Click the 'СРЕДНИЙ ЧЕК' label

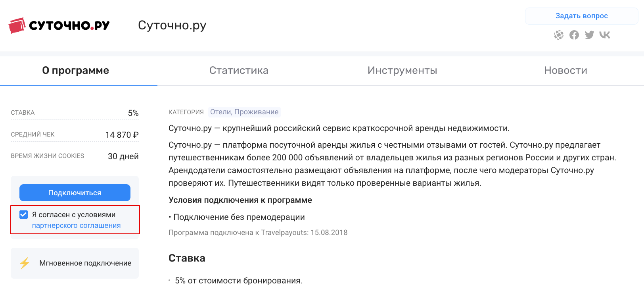[x=33, y=135]
